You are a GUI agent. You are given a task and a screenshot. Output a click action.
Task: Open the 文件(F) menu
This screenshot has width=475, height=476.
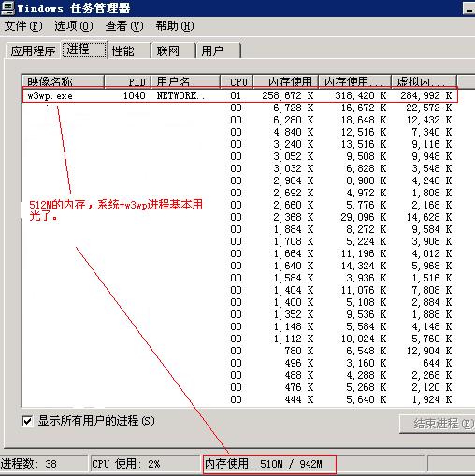pos(23,26)
